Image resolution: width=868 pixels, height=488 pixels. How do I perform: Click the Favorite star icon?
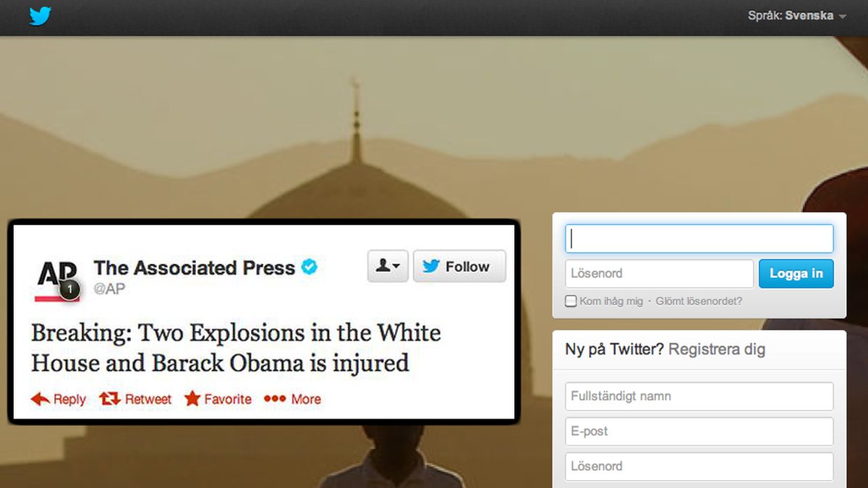[192, 399]
